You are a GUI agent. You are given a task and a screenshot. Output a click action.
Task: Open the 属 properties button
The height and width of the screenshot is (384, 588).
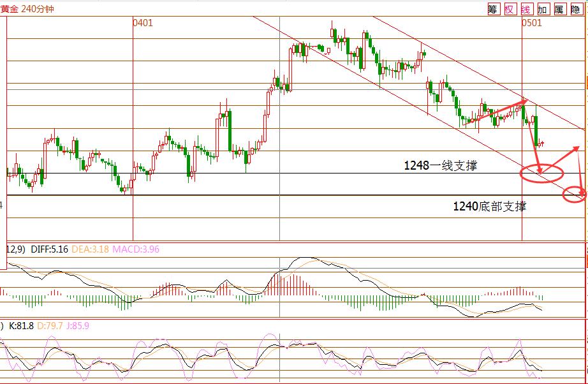point(559,9)
